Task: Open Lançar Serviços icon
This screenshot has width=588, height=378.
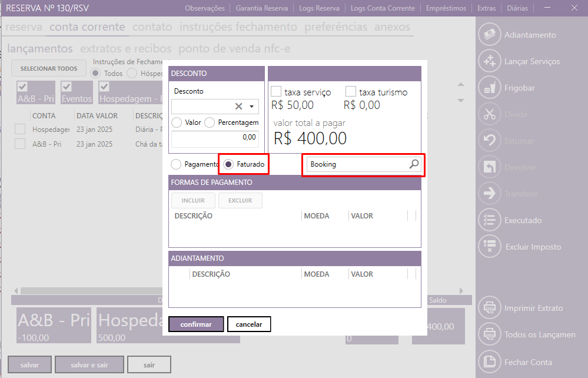Action: tap(489, 61)
